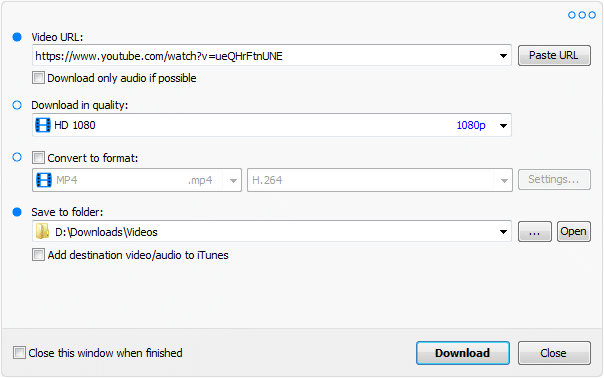Image resolution: width=604 pixels, height=378 pixels.
Task: Toggle Close this window when finished
Action: 19,353
